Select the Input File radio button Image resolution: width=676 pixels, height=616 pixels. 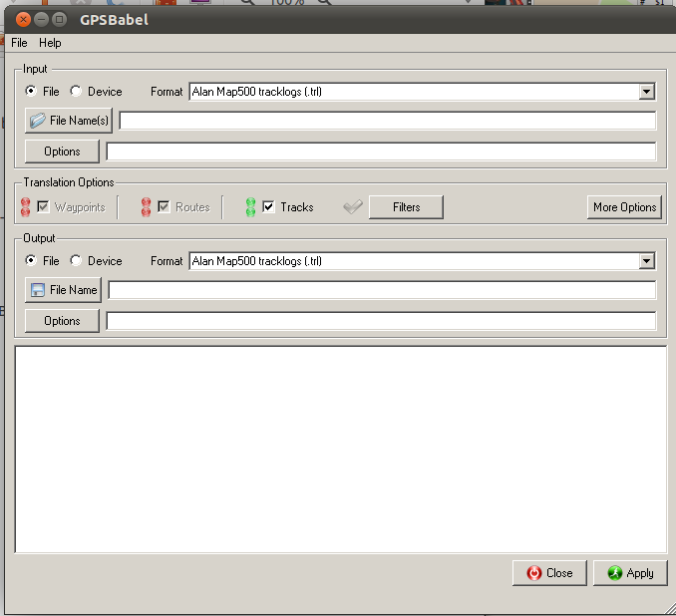click(31, 92)
